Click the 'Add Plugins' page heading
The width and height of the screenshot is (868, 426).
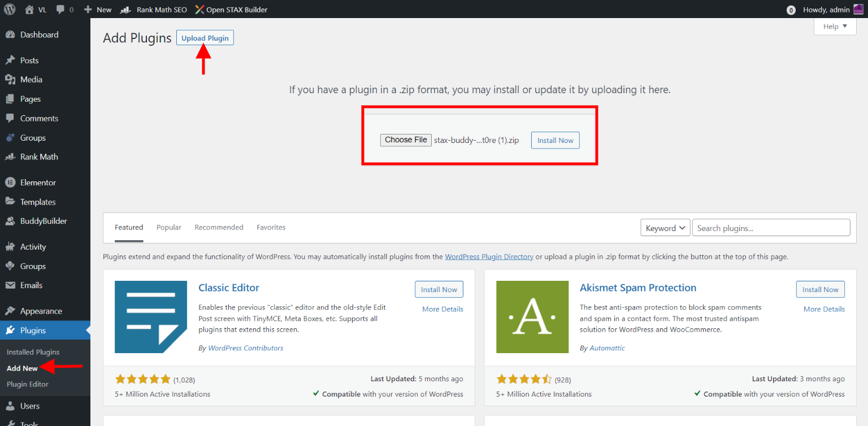pos(137,38)
